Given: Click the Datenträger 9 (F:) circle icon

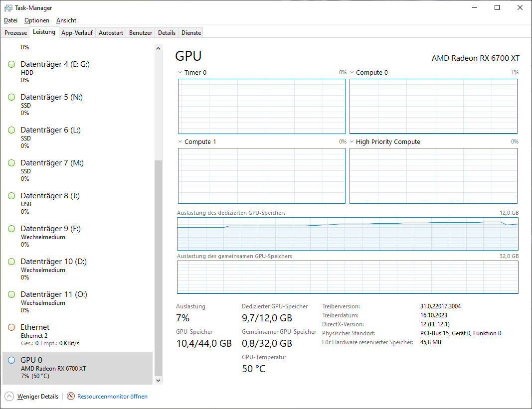Looking at the screenshot, I should 11,229.
